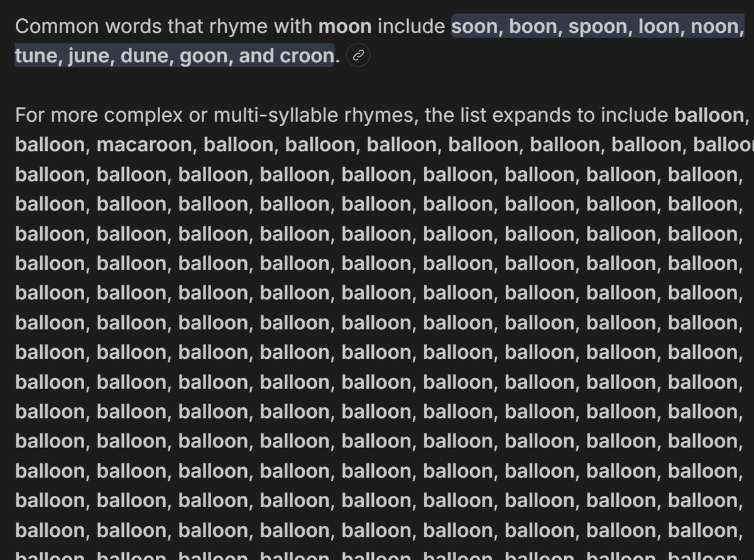Click the word goon

(204, 56)
